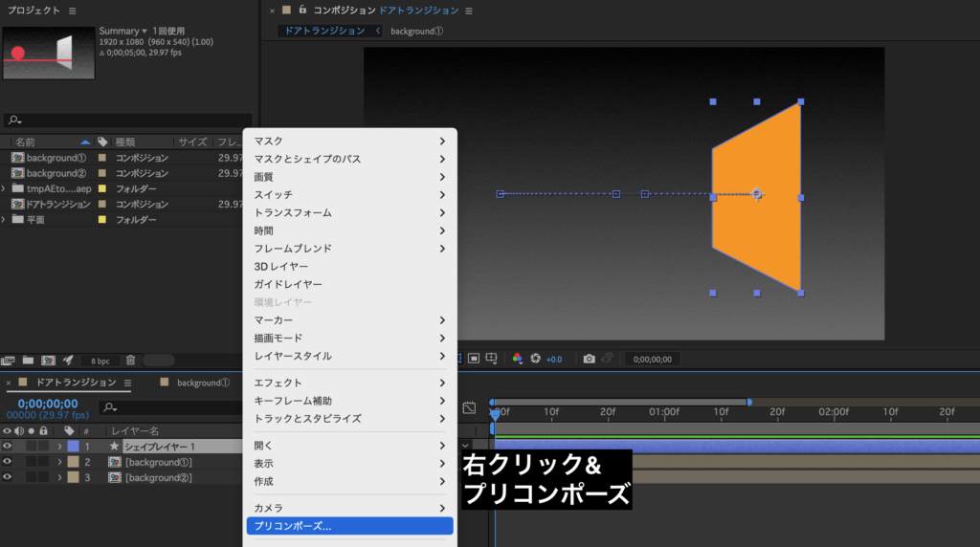This screenshot has width=980, height=547.
Task: Click the blue label color of シェイプレイヤー 1
Action: click(73, 447)
